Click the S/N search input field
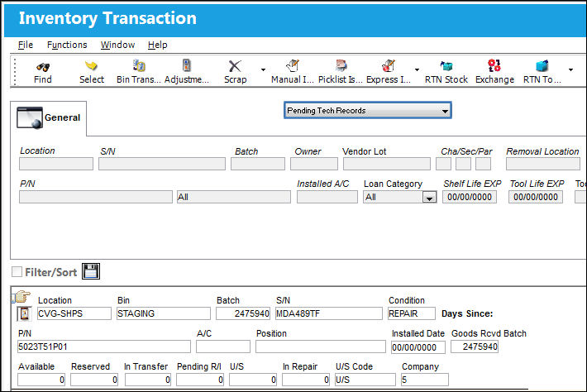This screenshot has width=587, height=392. (x=162, y=164)
